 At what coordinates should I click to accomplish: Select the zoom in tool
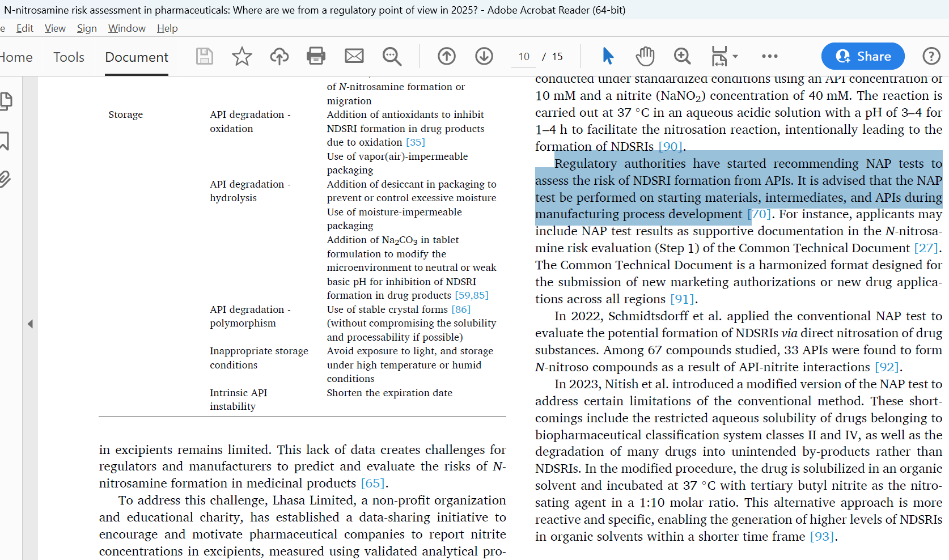pos(682,56)
